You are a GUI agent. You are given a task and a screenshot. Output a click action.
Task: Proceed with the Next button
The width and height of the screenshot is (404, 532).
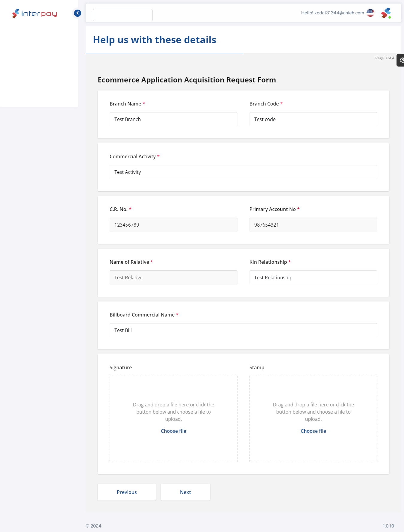click(185, 492)
